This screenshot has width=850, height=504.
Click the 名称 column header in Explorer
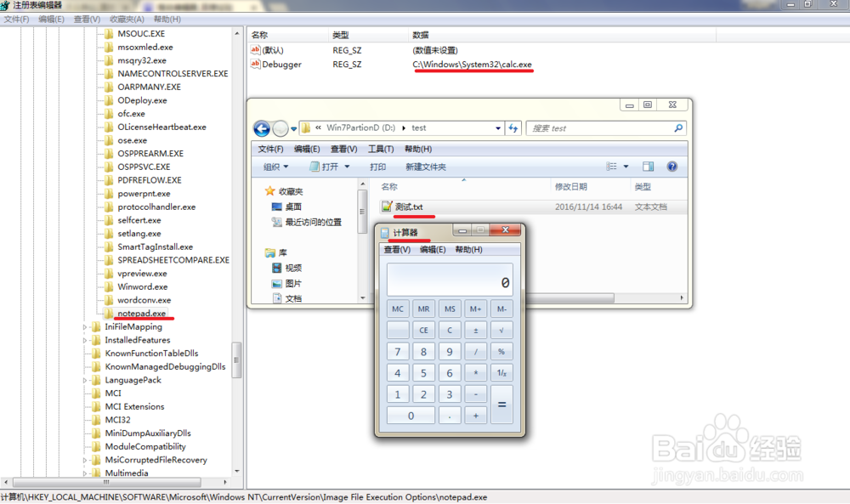(x=389, y=186)
